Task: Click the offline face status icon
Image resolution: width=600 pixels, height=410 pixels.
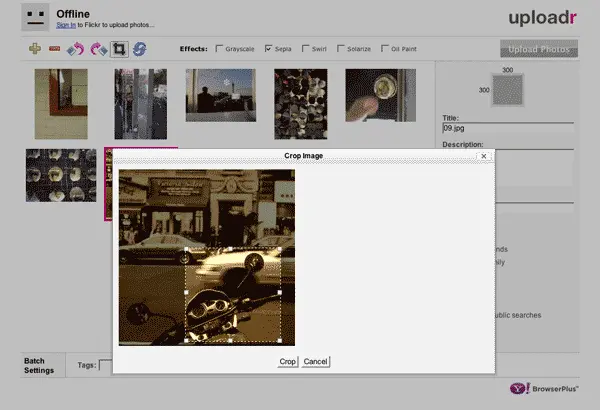Action: pyautogui.click(x=35, y=18)
